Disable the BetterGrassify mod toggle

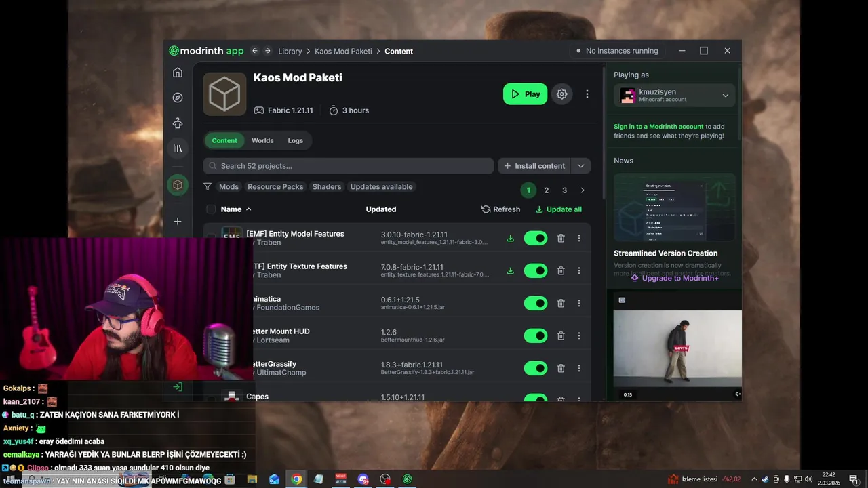(x=536, y=368)
